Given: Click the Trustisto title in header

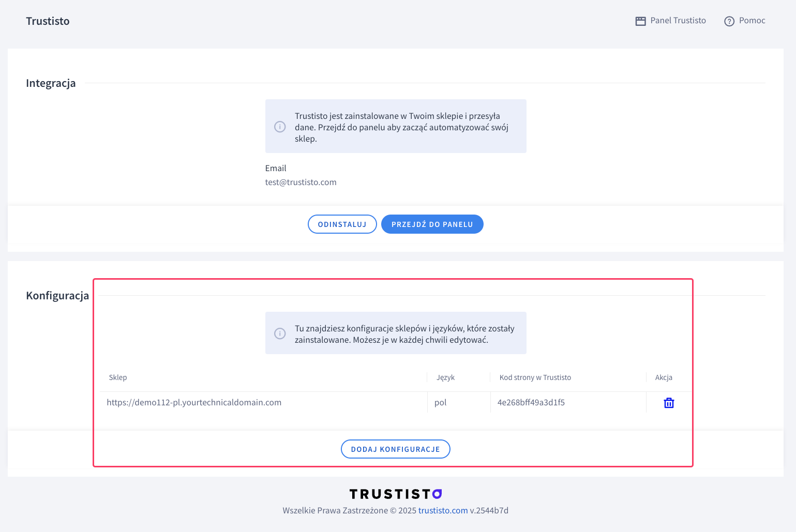Looking at the screenshot, I should pos(48,21).
